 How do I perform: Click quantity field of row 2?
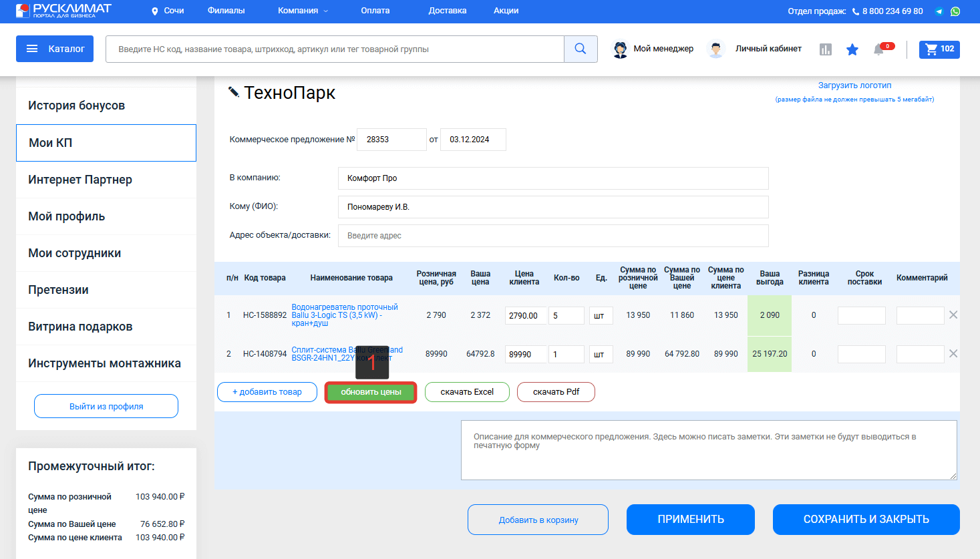pyautogui.click(x=566, y=354)
